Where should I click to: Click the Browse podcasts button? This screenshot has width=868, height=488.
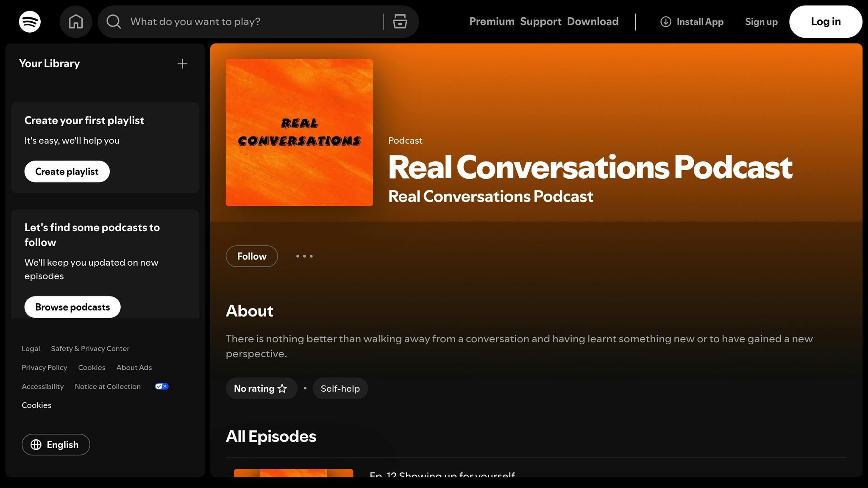[x=72, y=307]
